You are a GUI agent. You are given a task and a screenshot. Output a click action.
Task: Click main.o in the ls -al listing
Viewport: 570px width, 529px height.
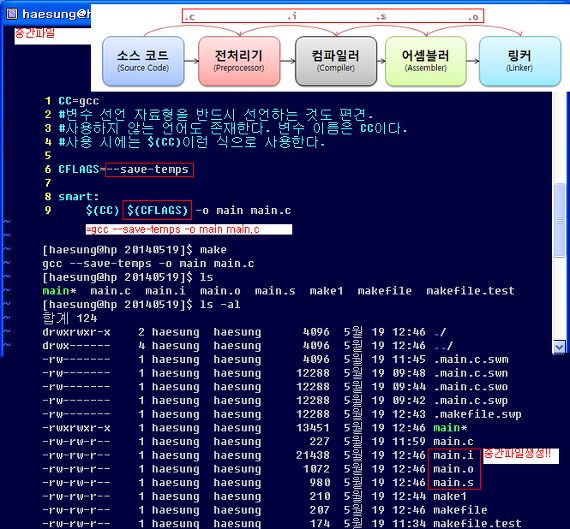(453, 469)
